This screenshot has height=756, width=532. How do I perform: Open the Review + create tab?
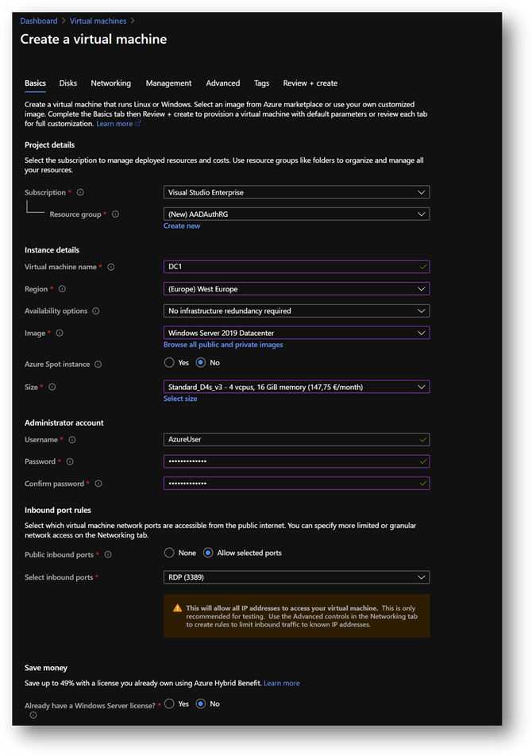click(x=310, y=83)
